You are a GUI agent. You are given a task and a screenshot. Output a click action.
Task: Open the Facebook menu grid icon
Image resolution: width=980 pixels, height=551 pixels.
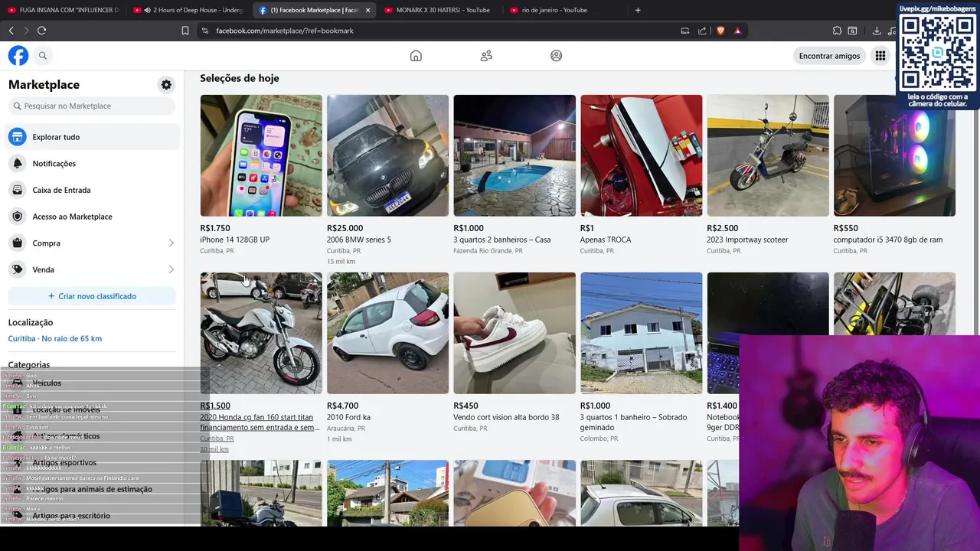(880, 56)
